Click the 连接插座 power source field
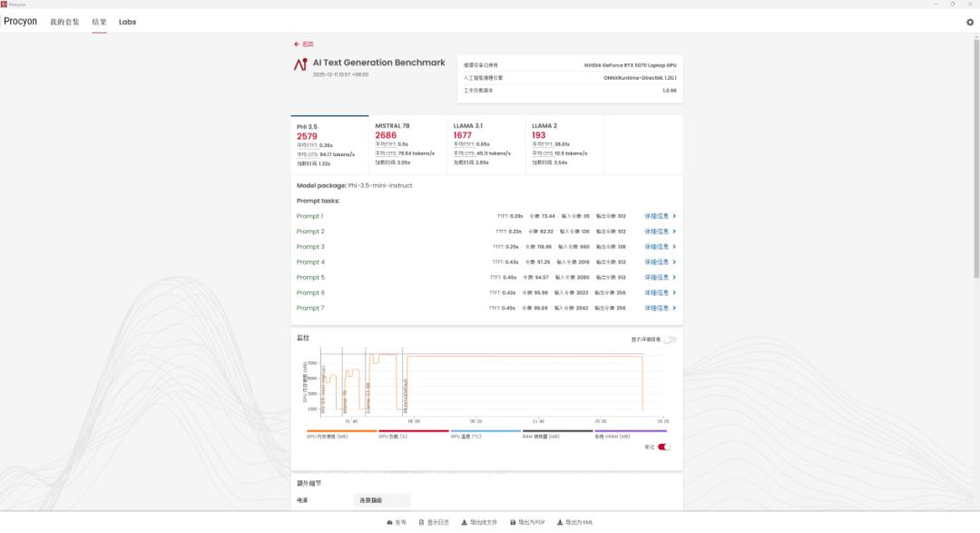The image size is (980, 533). 382,499
